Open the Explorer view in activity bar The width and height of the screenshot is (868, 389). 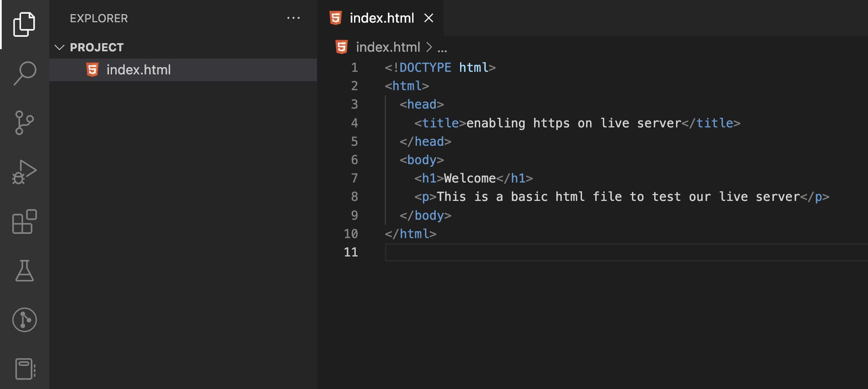(24, 24)
